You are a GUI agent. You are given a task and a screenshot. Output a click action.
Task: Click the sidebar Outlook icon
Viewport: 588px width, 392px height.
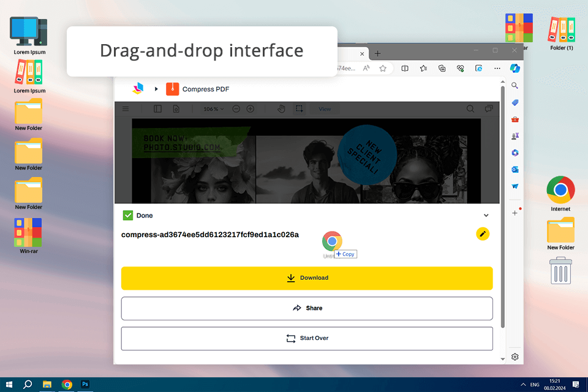[515, 170]
